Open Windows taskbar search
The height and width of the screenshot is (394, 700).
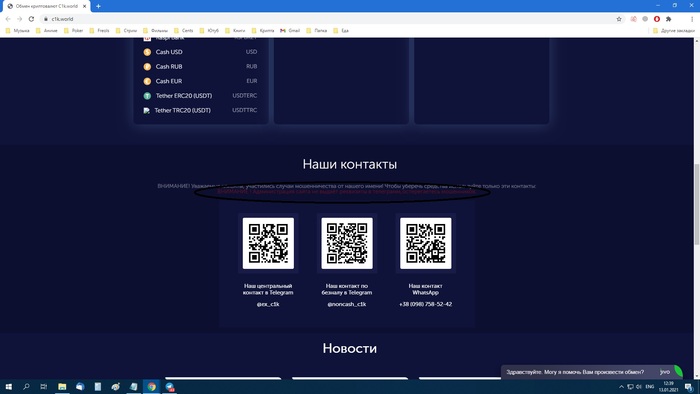coord(26,386)
